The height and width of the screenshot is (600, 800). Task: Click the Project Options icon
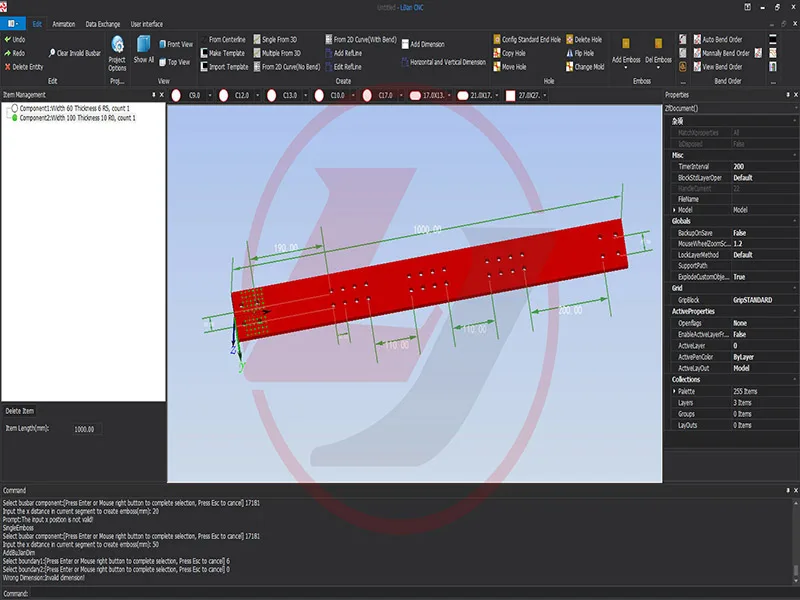tap(117, 45)
